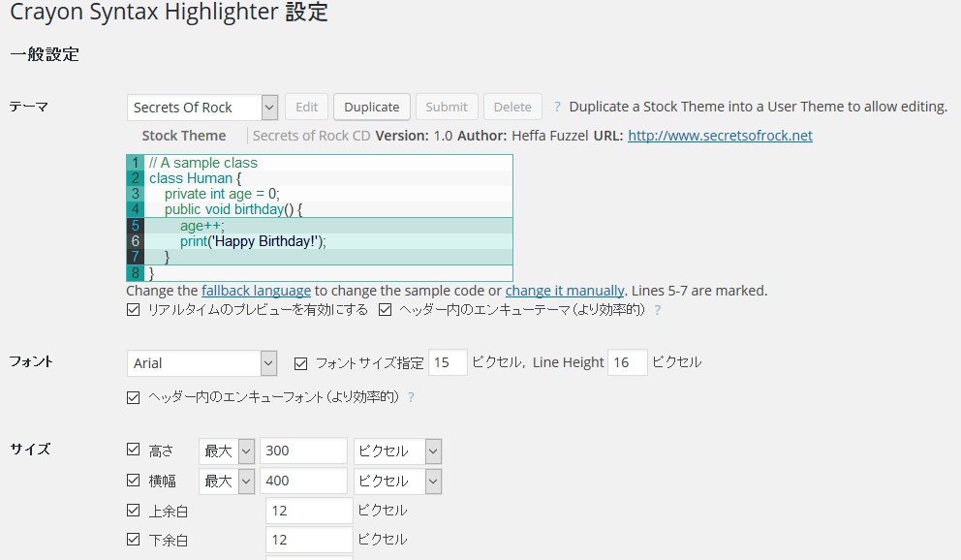Open the 最大 dropdown in 高さ row

coord(227,451)
